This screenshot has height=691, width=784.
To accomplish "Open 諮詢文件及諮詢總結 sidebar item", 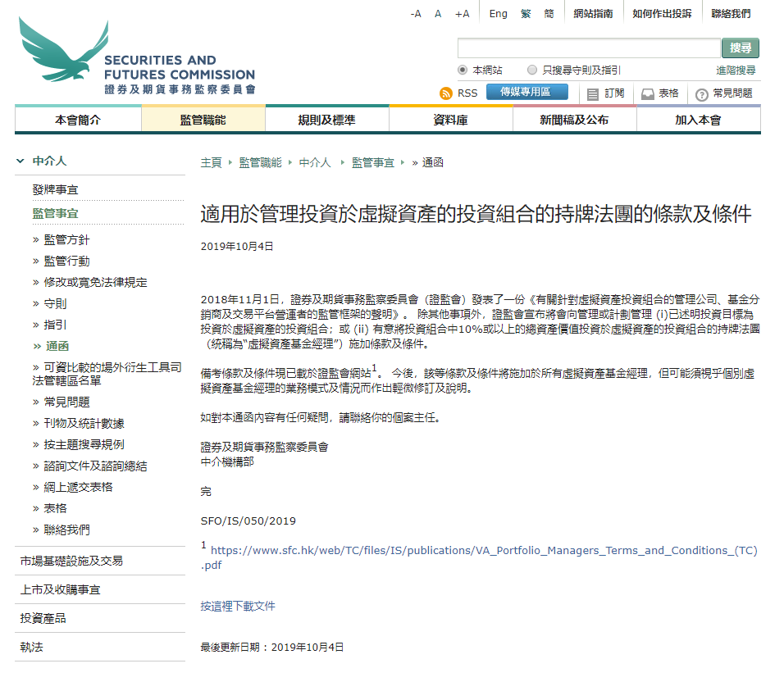I will [95, 466].
